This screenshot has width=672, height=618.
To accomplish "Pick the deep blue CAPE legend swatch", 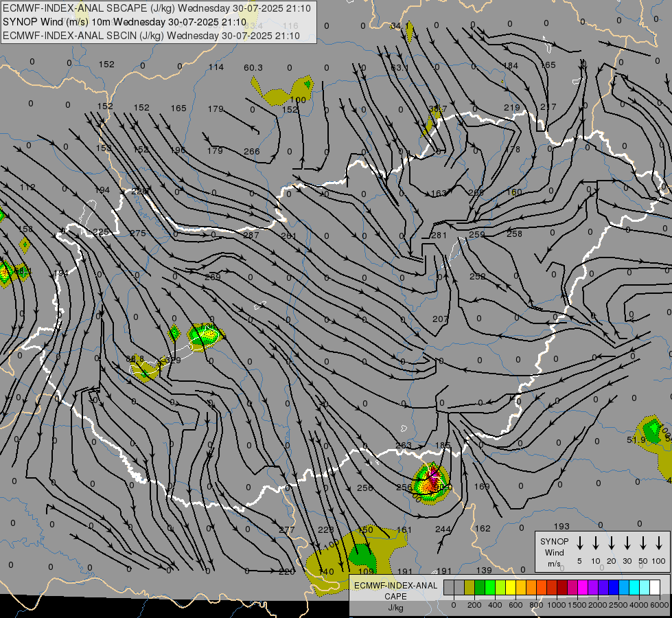I will [613, 587].
